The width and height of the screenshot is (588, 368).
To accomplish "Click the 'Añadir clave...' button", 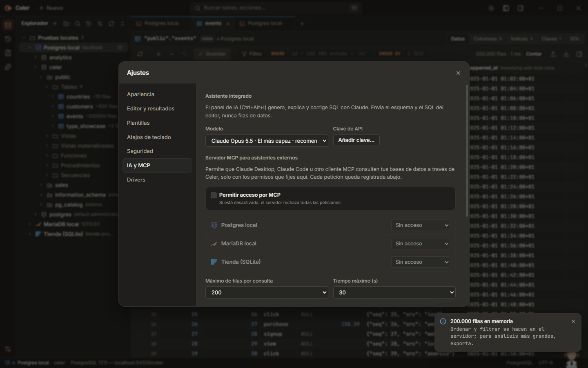I will point(356,140).
